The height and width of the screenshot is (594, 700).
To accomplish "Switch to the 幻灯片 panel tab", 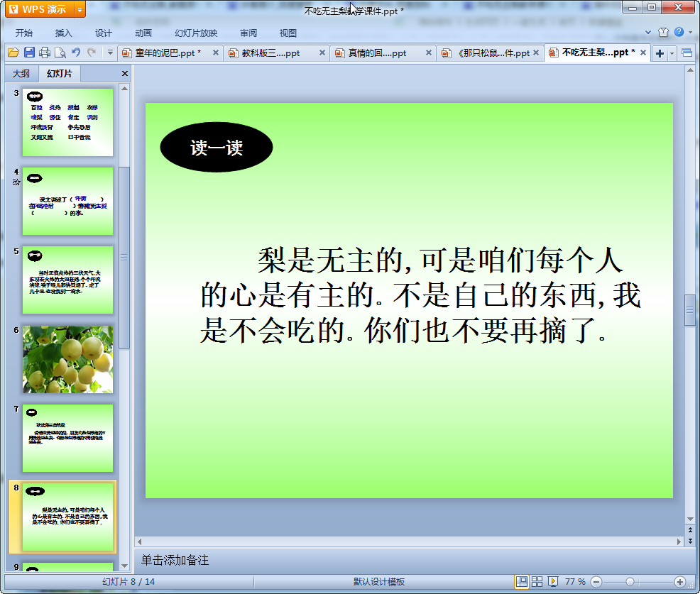I will (x=60, y=74).
